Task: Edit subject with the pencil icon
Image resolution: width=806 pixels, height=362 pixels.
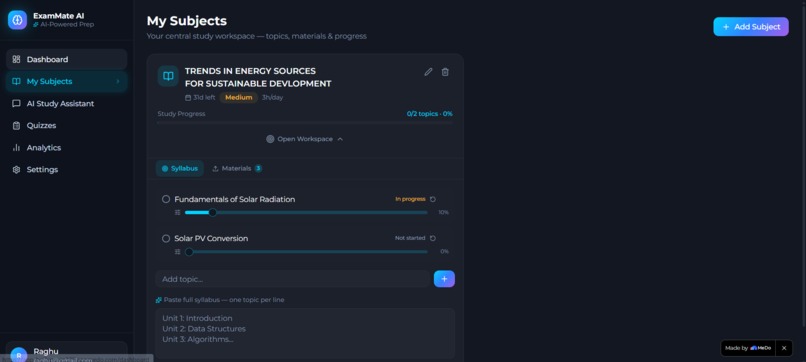Action: coord(428,72)
